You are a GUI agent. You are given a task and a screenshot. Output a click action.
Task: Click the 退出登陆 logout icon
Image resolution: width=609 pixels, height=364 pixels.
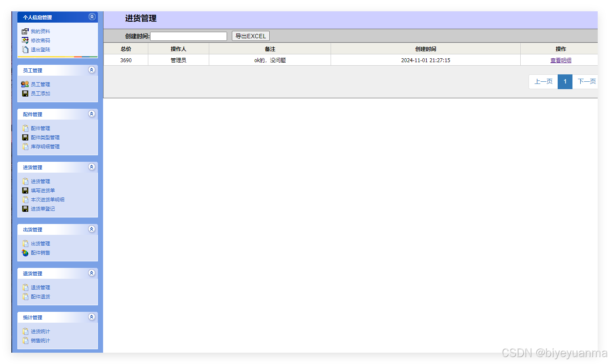[x=25, y=50]
